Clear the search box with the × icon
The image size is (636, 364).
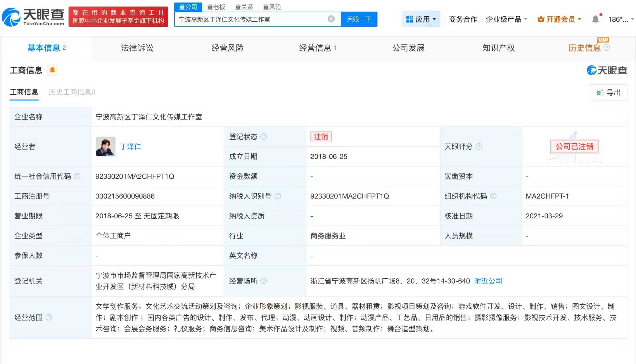pos(331,19)
